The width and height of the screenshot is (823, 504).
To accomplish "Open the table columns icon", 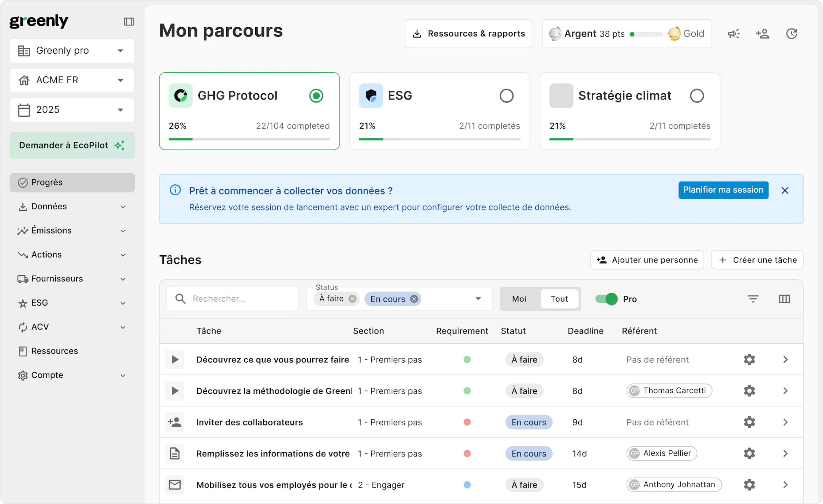I will coord(784,299).
